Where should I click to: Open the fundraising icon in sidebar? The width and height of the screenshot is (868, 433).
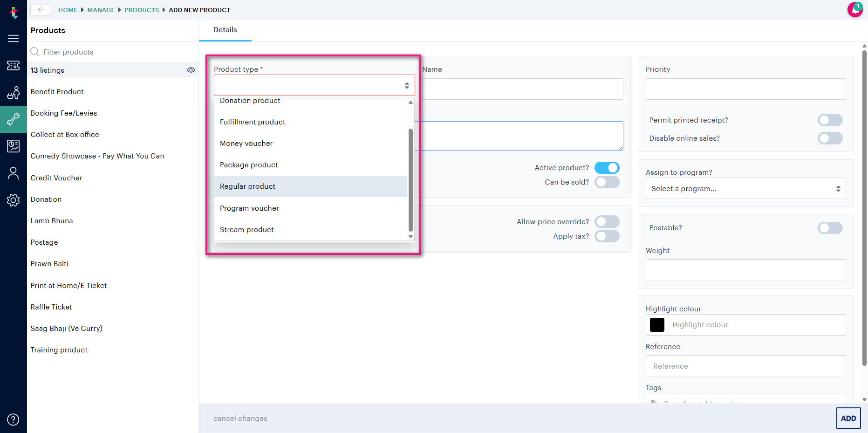coord(13,93)
